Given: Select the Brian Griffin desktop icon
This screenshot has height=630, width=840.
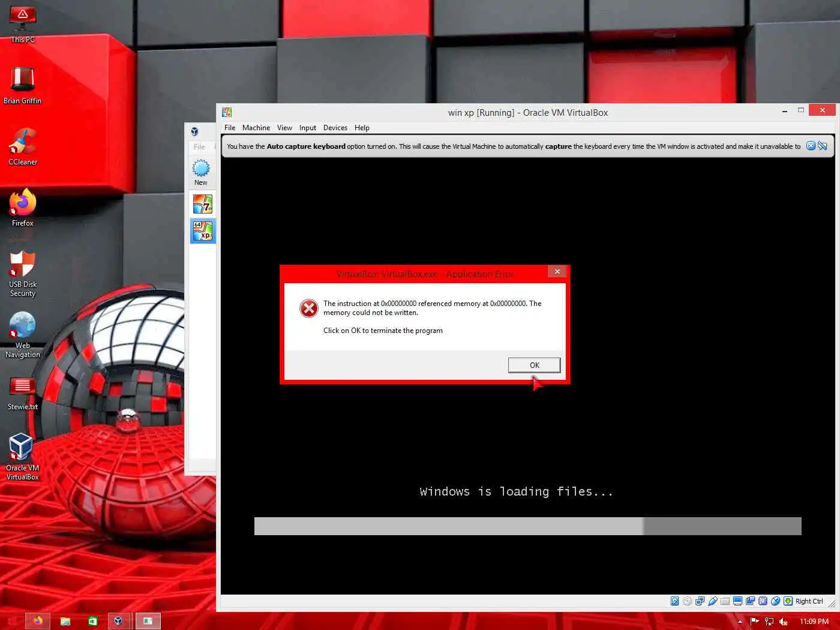Looking at the screenshot, I should [x=23, y=85].
